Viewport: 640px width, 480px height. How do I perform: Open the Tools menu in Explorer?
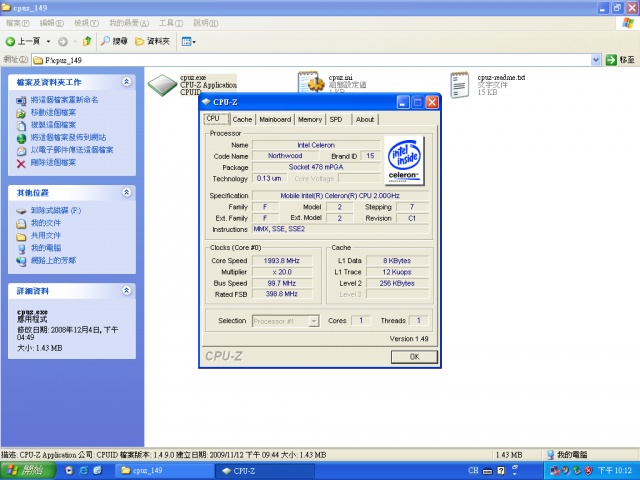coord(171,23)
